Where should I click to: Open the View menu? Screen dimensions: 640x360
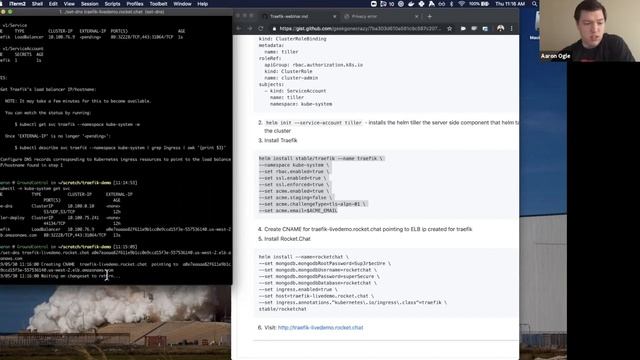(69, 4)
